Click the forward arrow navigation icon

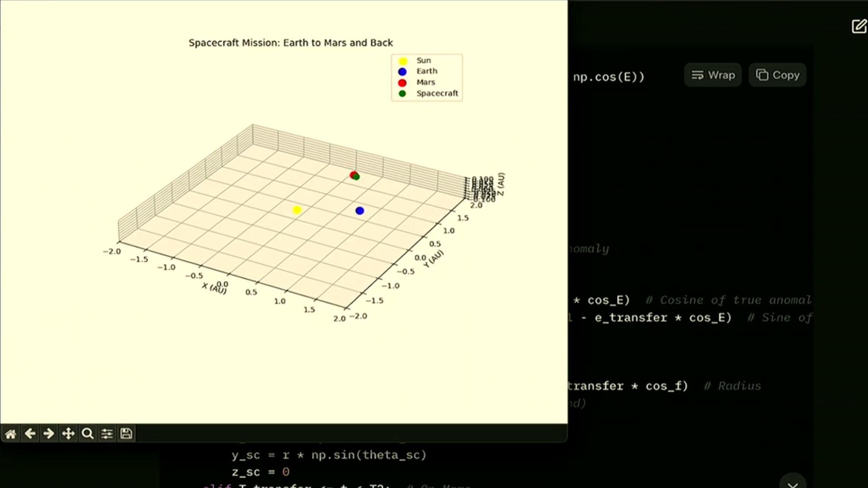point(49,433)
